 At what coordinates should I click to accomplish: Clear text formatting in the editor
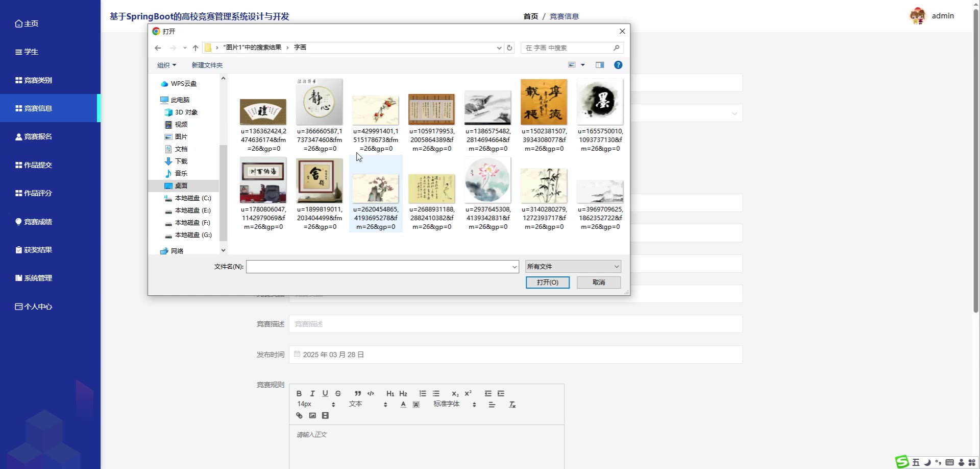(512, 405)
